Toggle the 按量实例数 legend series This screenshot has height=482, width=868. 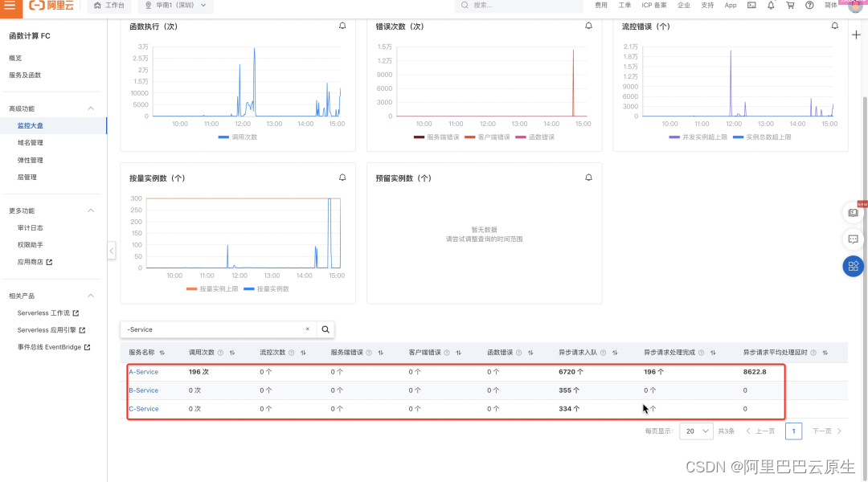coord(266,289)
